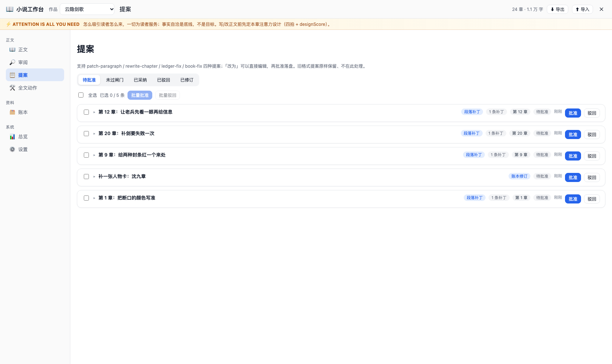The image size is (612, 364).
Task: Click the 1 条补丁 tag on 第 20 章 row
Action: (496, 133)
